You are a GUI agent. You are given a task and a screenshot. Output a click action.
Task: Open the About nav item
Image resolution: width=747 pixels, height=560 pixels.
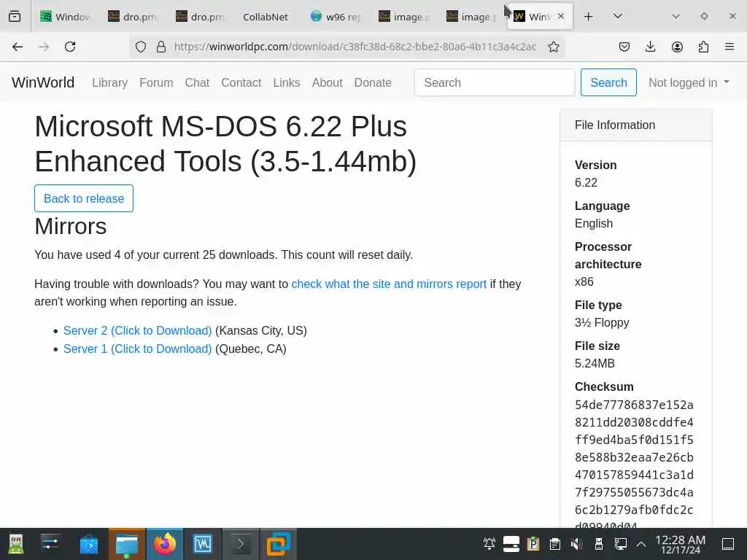(328, 83)
